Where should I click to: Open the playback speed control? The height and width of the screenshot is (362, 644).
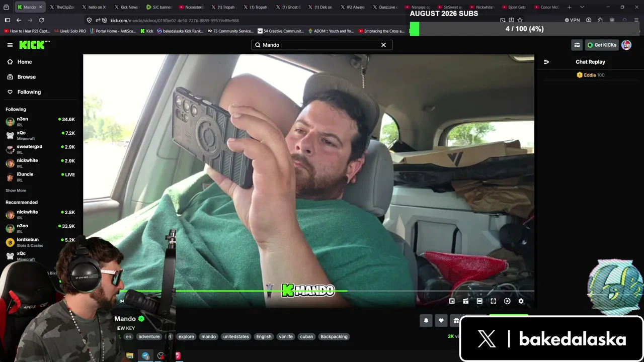coord(507,301)
